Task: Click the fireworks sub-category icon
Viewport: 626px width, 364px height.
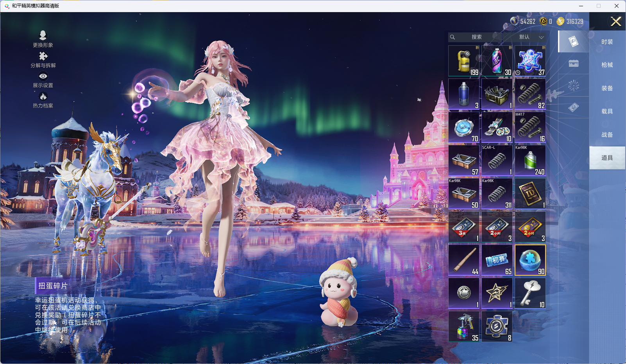Action: 573,86
